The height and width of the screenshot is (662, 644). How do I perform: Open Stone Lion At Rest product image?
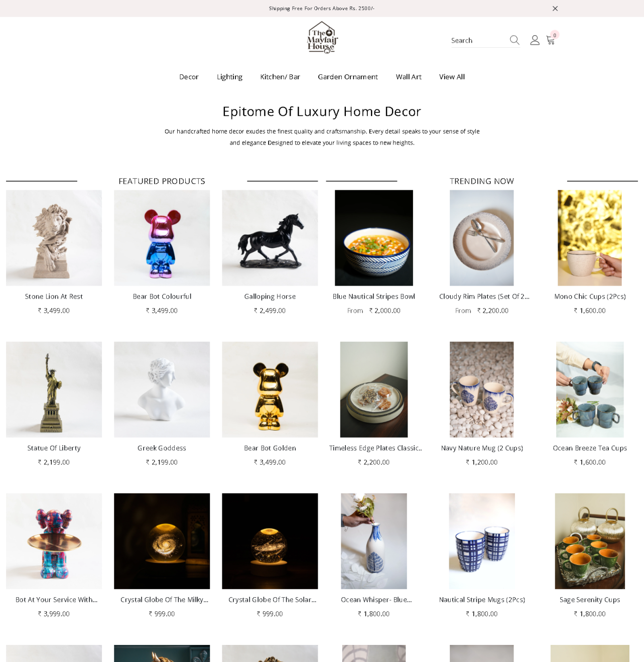point(54,238)
